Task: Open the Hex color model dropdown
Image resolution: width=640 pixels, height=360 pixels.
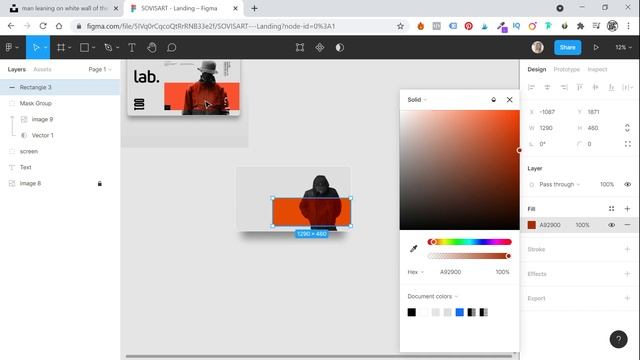Action: click(x=415, y=272)
